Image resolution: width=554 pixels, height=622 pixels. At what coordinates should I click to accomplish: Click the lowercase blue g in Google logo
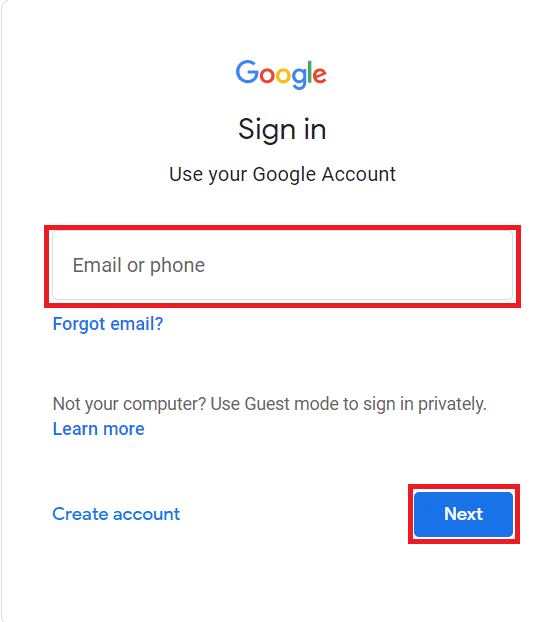(299, 79)
